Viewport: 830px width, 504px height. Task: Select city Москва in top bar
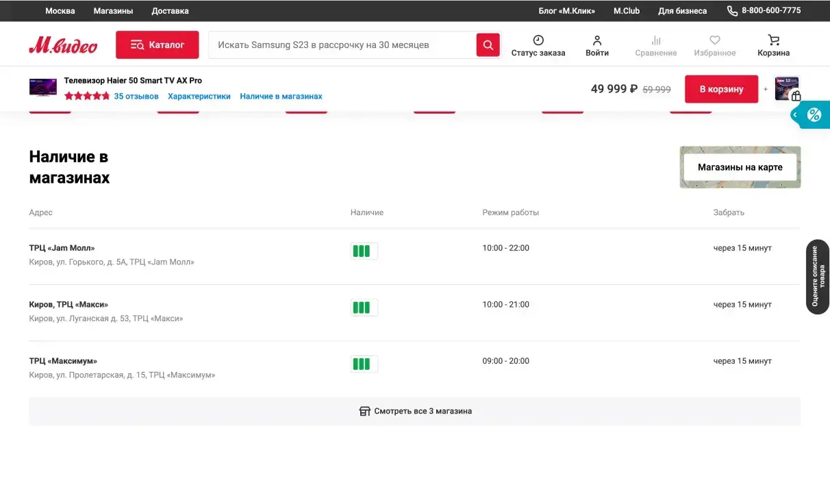60,11
